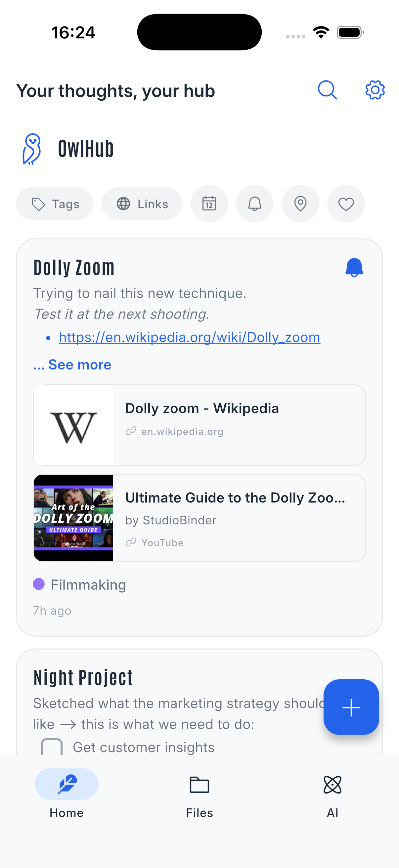Screen dimensions: 399x868
Task: Open the calendar filter icon
Action: click(x=209, y=204)
